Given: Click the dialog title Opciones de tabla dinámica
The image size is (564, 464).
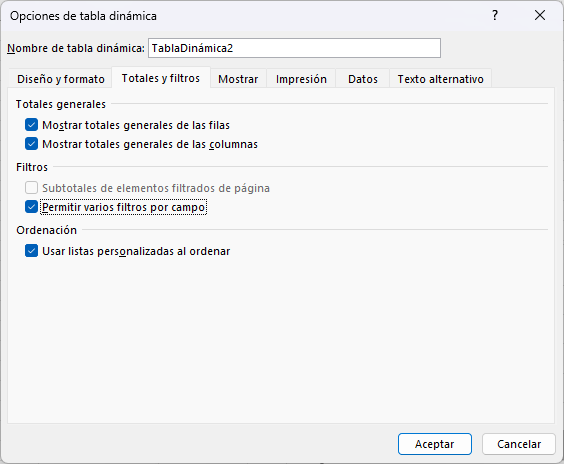Looking at the screenshot, I should (83, 16).
